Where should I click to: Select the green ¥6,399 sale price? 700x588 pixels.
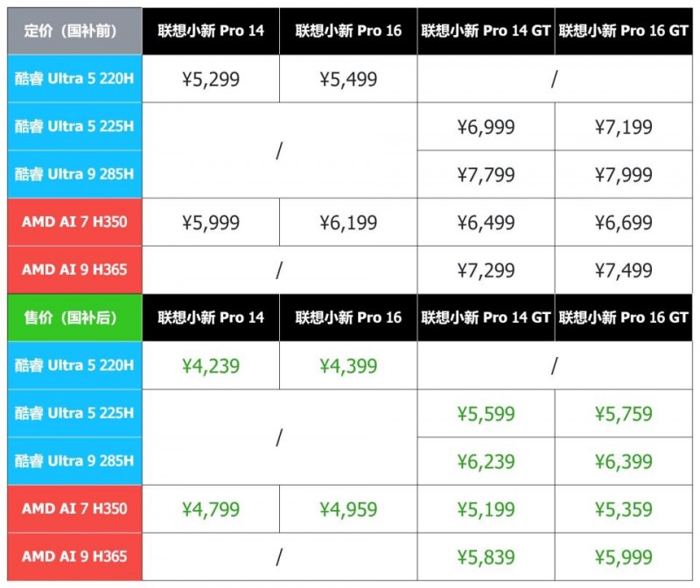[623, 461]
